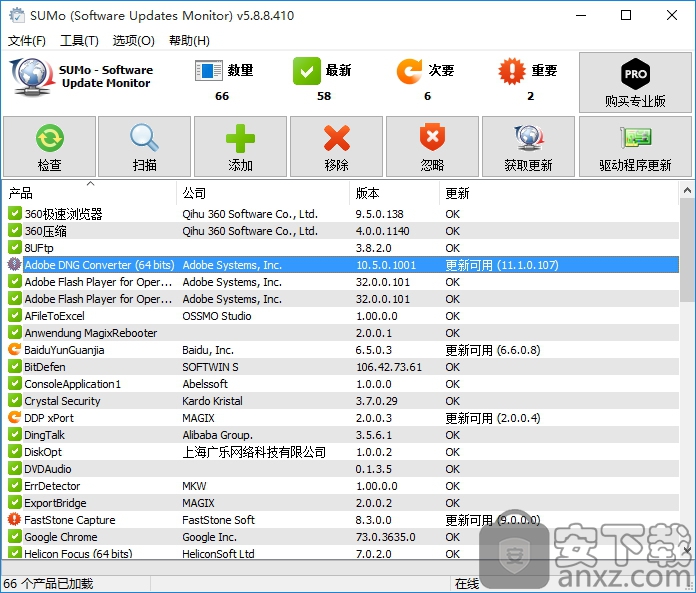The image size is (696, 593).
Task: Click the 检查 (Check) refresh icon button
Action: (x=49, y=146)
